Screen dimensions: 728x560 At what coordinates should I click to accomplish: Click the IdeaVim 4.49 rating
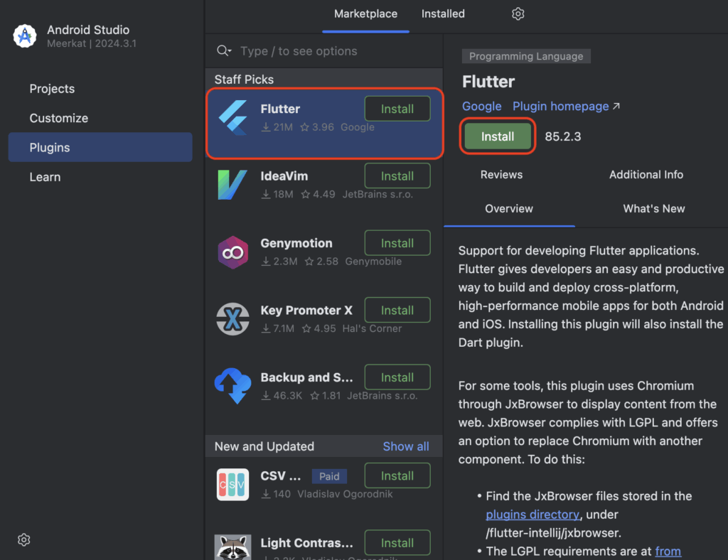pos(318,195)
